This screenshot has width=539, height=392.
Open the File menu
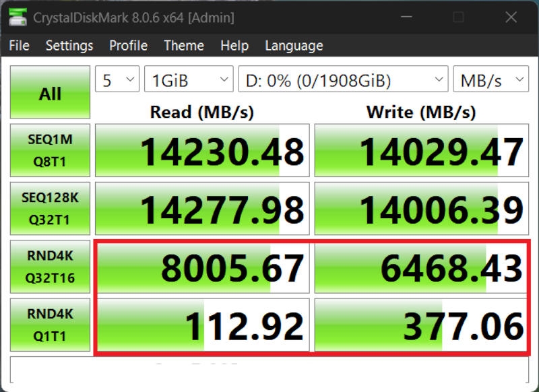(19, 46)
